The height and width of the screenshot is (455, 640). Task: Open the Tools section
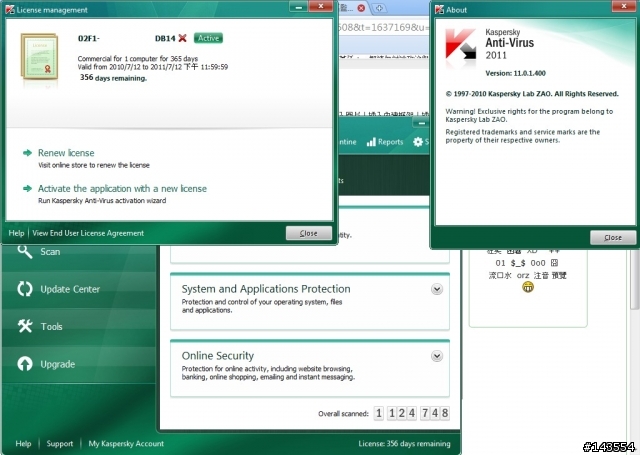click(x=79, y=326)
